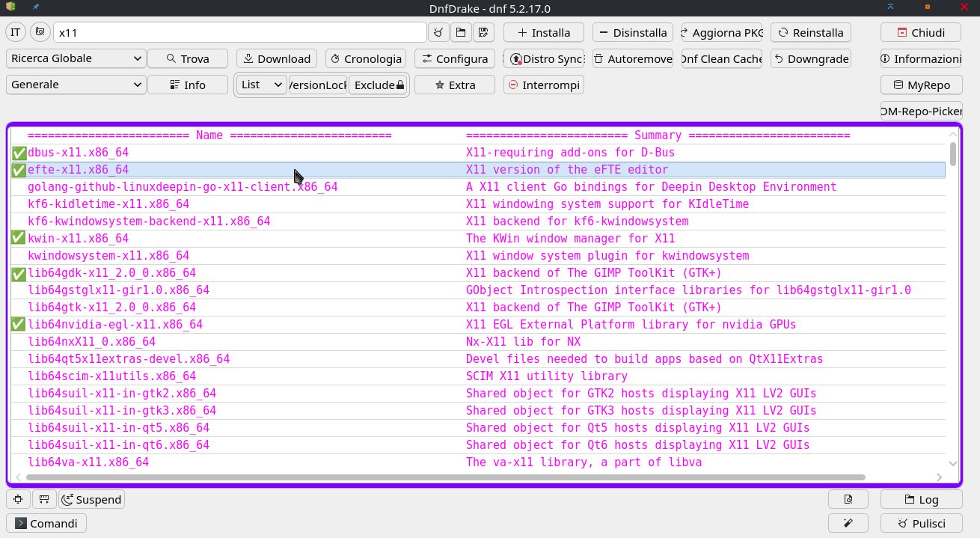
Task: Click the broom icon beside the search field
Action: click(x=438, y=32)
